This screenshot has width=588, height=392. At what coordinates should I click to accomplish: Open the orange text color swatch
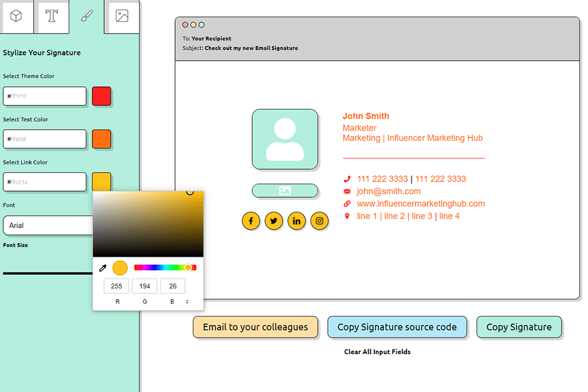pyautogui.click(x=102, y=139)
